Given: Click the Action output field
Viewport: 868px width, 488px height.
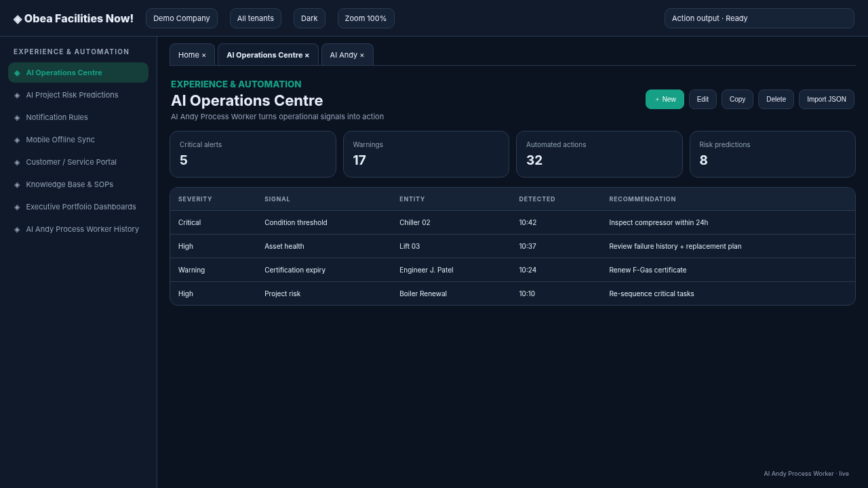Looking at the screenshot, I should [759, 18].
